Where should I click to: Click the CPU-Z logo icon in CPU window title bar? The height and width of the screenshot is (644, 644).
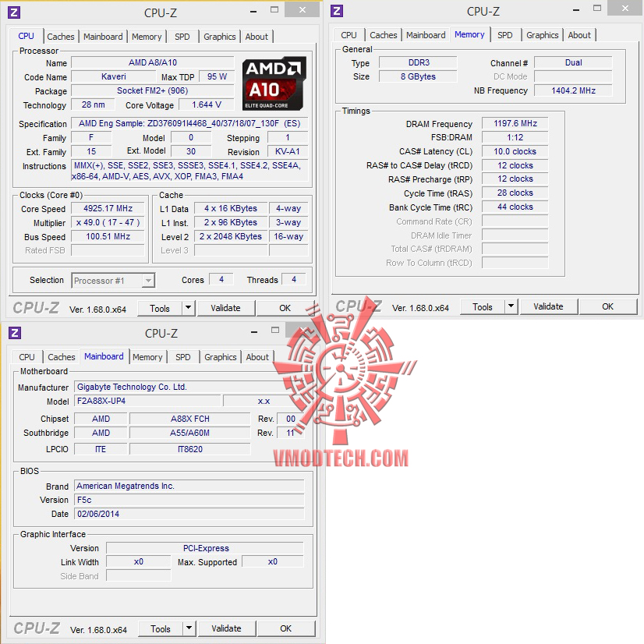pyautogui.click(x=14, y=12)
